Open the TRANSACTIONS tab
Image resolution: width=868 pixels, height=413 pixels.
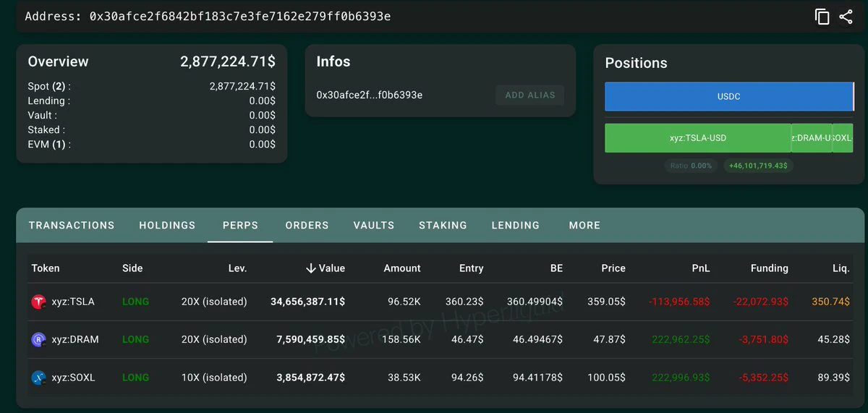coord(72,225)
